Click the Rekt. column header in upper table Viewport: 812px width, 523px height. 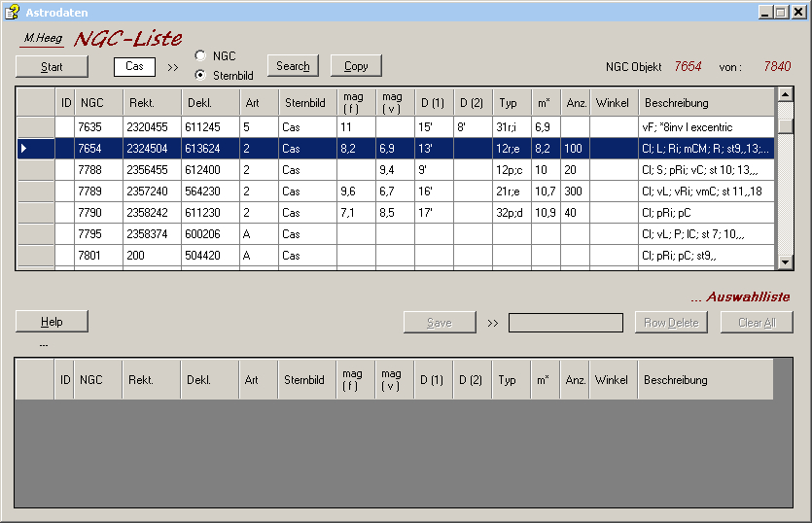[153, 102]
